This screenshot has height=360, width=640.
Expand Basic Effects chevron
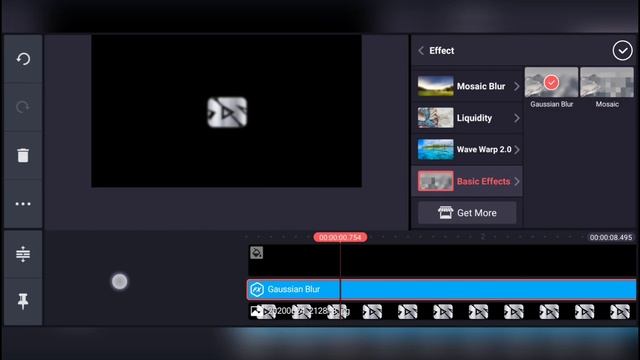tap(517, 181)
